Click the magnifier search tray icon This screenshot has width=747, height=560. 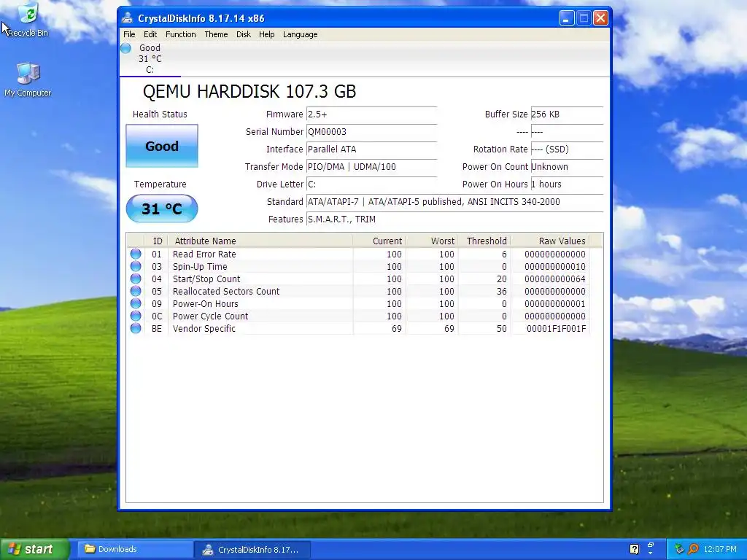(x=693, y=549)
